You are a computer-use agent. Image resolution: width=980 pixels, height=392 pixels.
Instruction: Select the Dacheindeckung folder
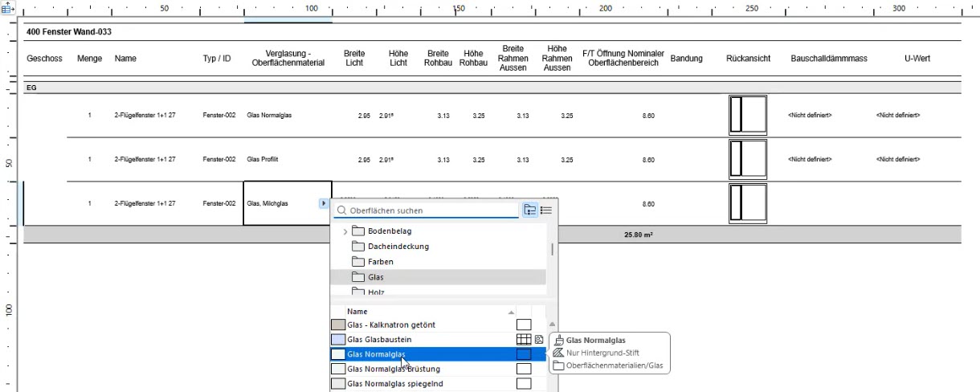coord(398,247)
